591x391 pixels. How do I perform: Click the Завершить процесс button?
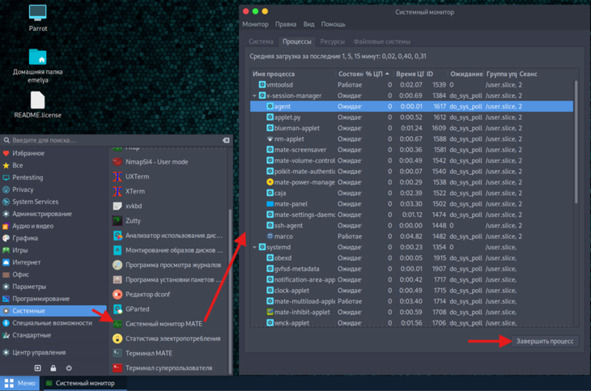tap(545, 341)
